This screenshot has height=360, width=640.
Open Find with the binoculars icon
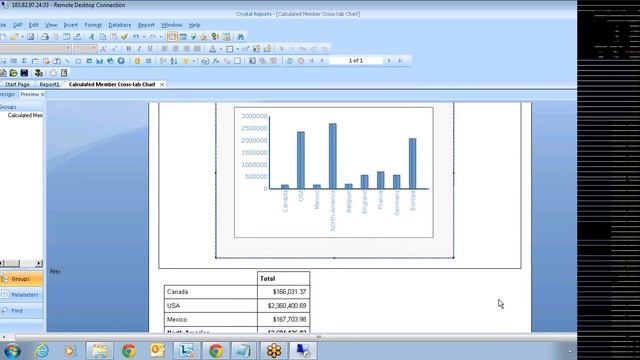click(x=240, y=37)
